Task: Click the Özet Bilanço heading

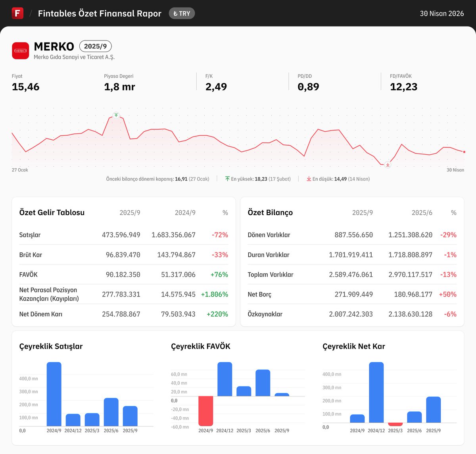Action: [270, 212]
